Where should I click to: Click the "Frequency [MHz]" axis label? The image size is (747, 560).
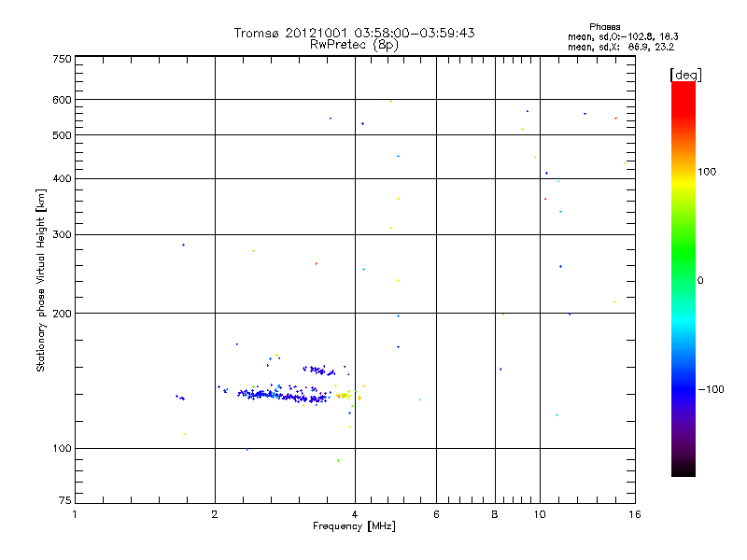pos(354,526)
